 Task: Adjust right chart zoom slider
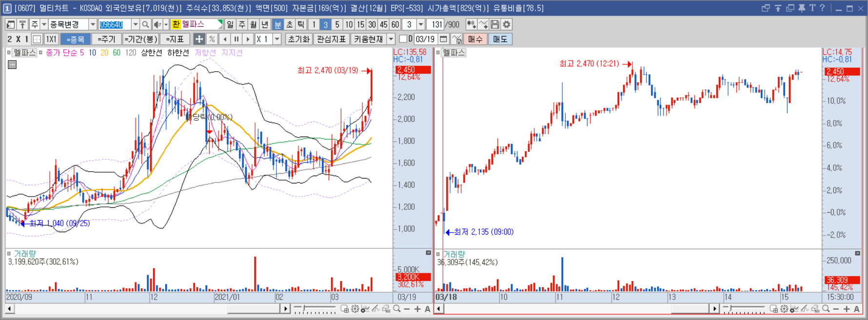pos(744,309)
